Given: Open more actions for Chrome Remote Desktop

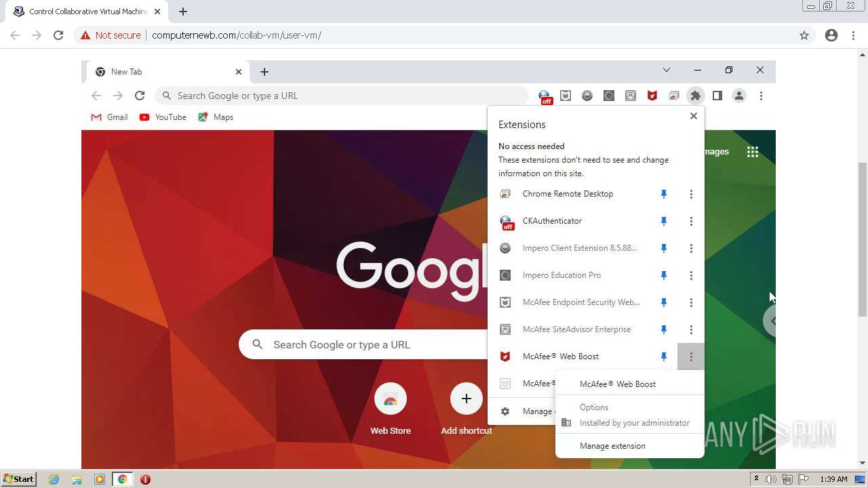Looking at the screenshot, I should coord(691,194).
